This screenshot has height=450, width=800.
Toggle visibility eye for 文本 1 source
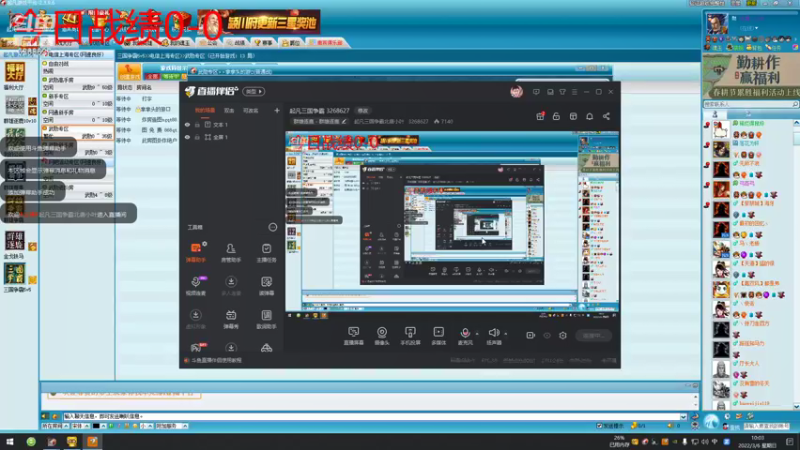pos(187,124)
